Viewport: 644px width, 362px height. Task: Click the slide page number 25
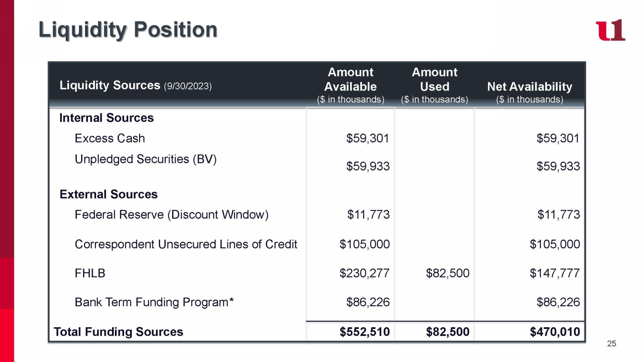pyautogui.click(x=611, y=344)
